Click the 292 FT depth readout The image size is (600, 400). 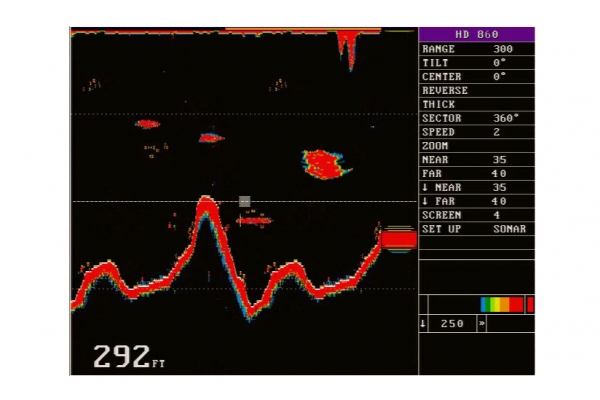(x=130, y=356)
